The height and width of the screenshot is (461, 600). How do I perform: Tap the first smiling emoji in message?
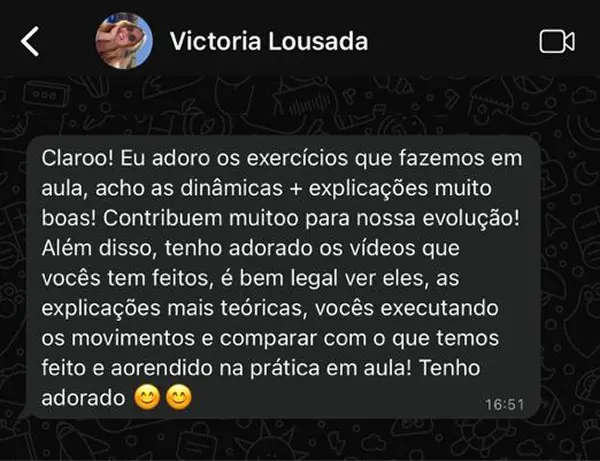(x=147, y=397)
